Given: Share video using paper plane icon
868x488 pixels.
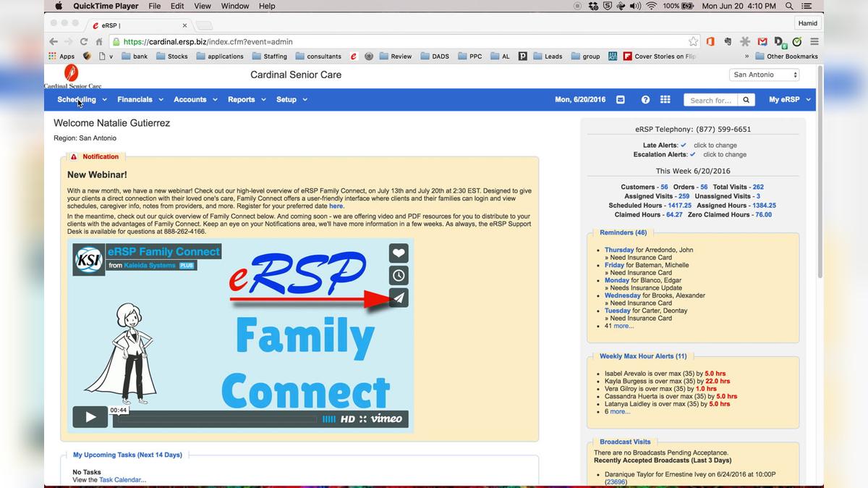Looking at the screenshot, I should click(399, 298).
